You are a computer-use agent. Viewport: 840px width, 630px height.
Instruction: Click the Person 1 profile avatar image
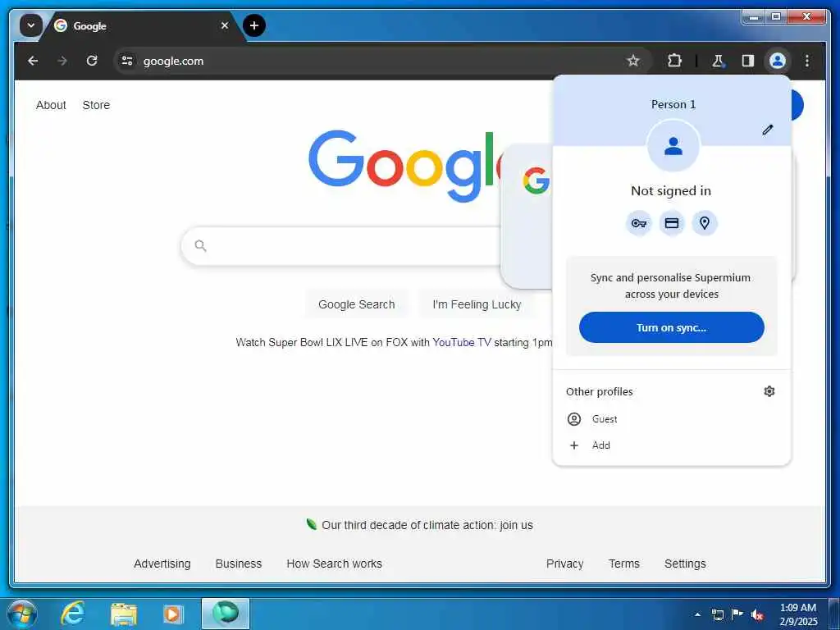[x=673, y=146]
